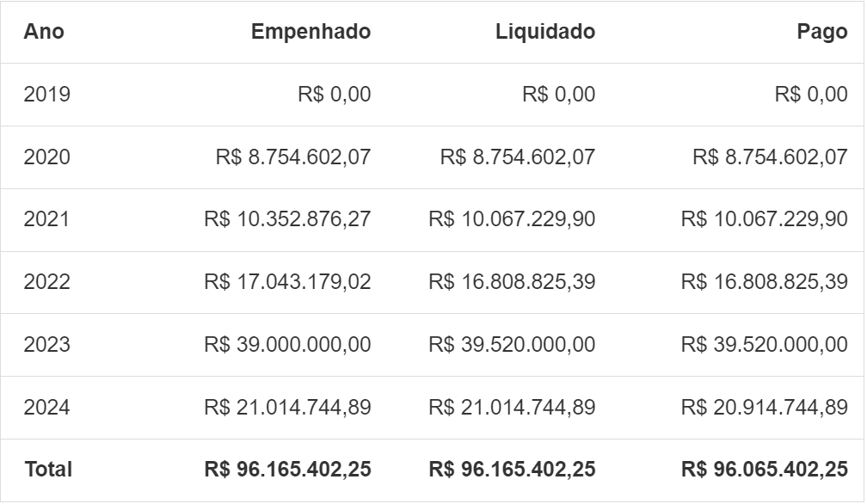
Task: Click the Empenhado total R$ 96.165.402,25
Action: click(x=287, y=470)
